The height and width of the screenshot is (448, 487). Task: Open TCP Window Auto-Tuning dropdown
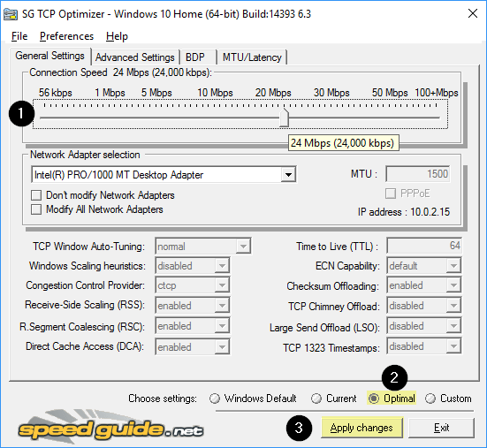click(x=243, y=247)
